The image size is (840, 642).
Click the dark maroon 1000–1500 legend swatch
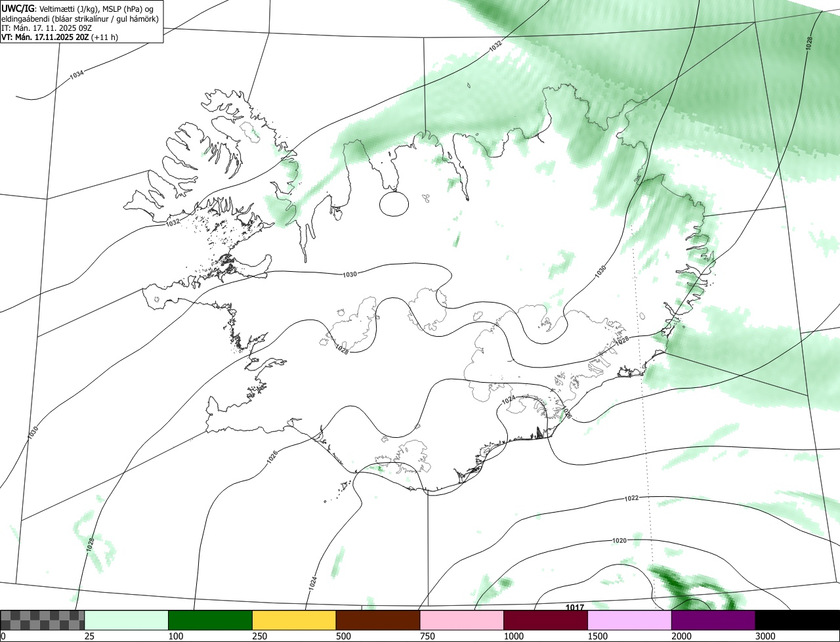pyautogui.click(x=545, y=620)
